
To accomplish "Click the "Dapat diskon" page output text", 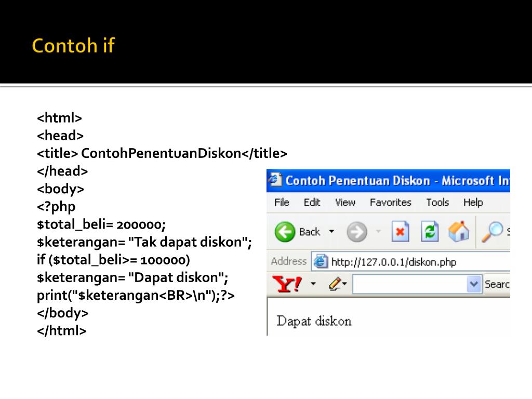I will 314,321.
